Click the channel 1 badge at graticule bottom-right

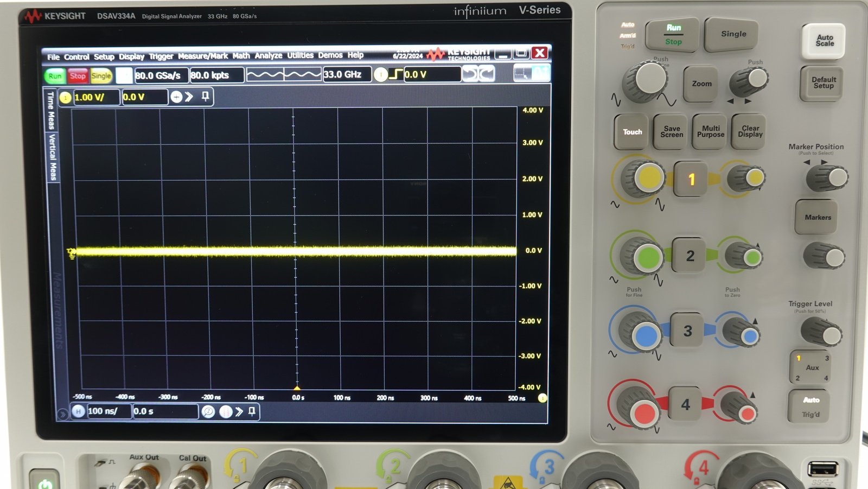click(541, 398)
